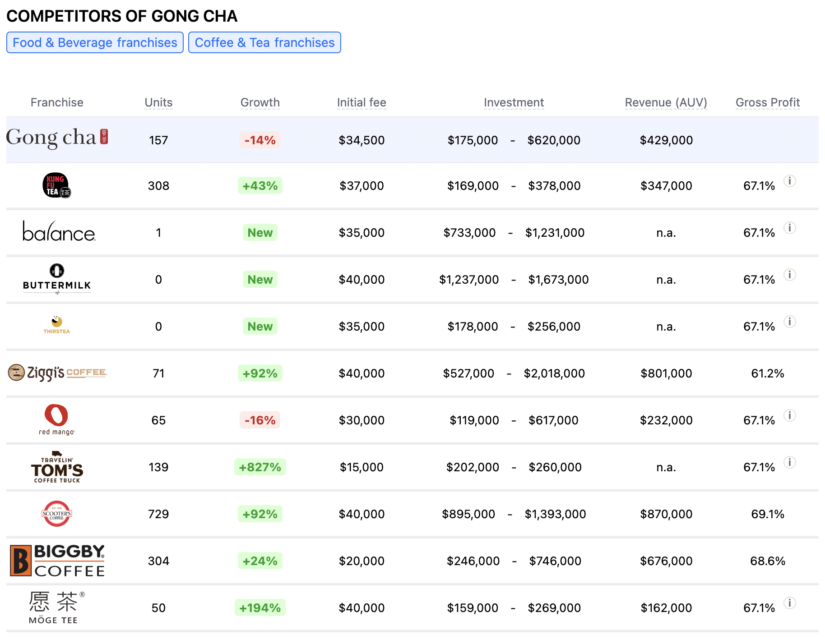825x644 pixels.
Task: Click the Investment column header
Action: [x=514, y=102]
